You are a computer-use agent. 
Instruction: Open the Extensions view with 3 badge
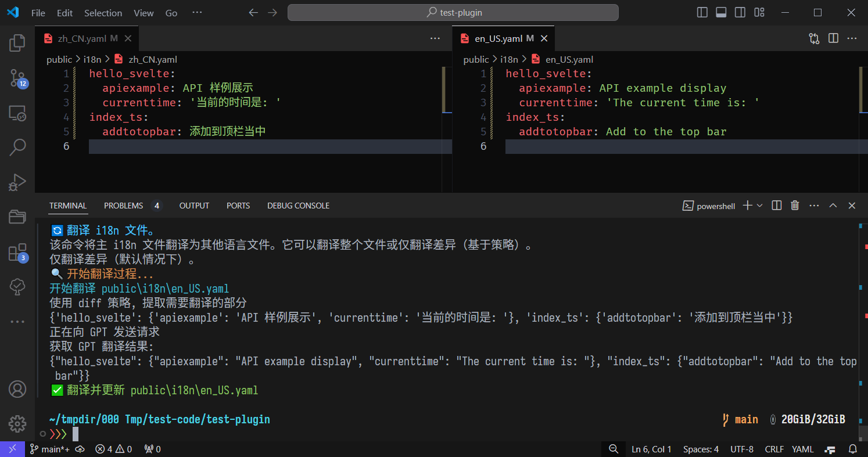[x=17, y=252]
